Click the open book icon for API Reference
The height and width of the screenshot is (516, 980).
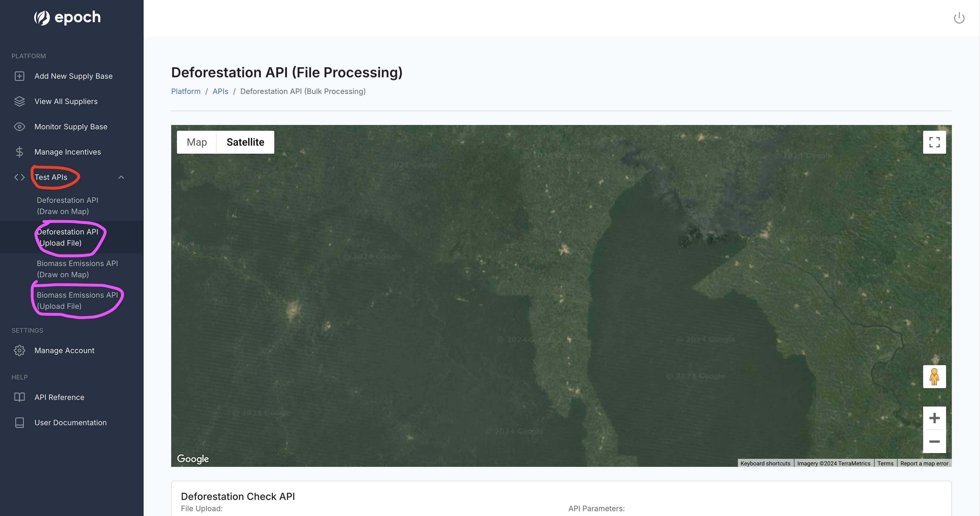(x=20, y=397)
